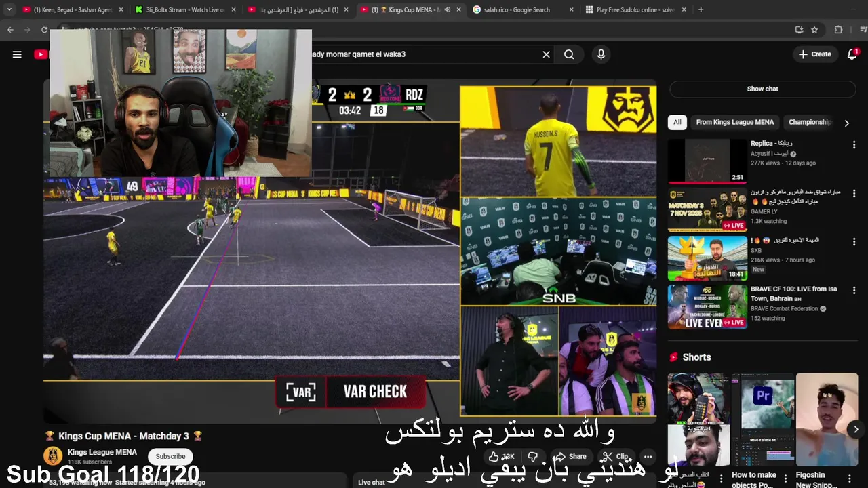The width and height of the screenshot is (868, 488).
Task: Click the browser back arrow
Action: (10, 30)
